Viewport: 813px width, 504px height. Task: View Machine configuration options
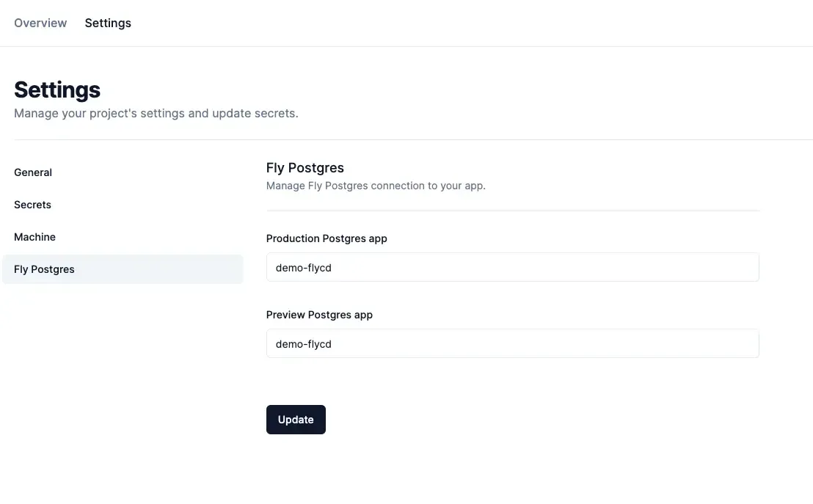34,236
